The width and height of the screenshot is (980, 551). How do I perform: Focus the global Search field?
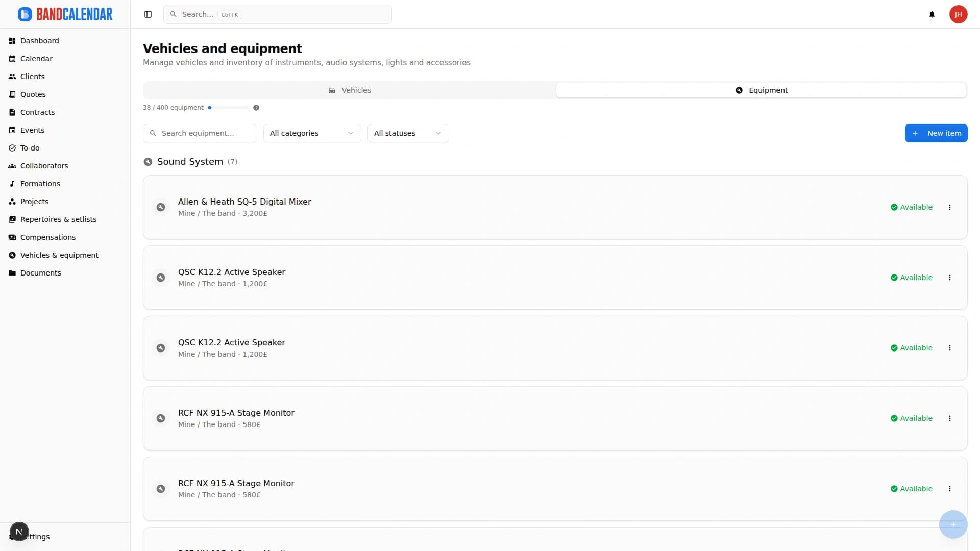[x=278, y=14]
